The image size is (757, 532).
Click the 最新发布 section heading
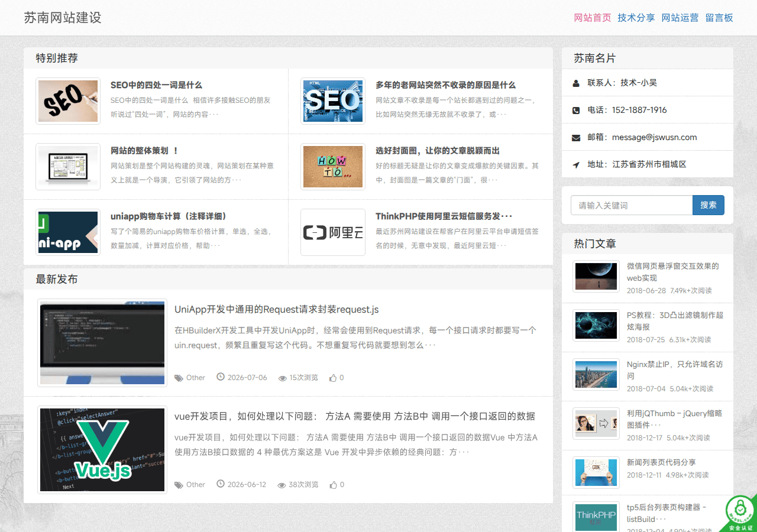coord(57,279)
